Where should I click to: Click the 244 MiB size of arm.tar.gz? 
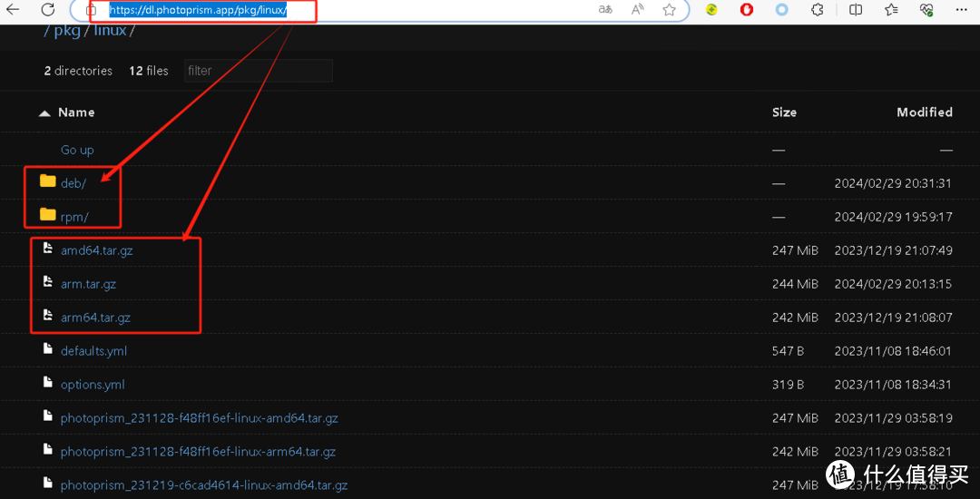pos(795,284)
